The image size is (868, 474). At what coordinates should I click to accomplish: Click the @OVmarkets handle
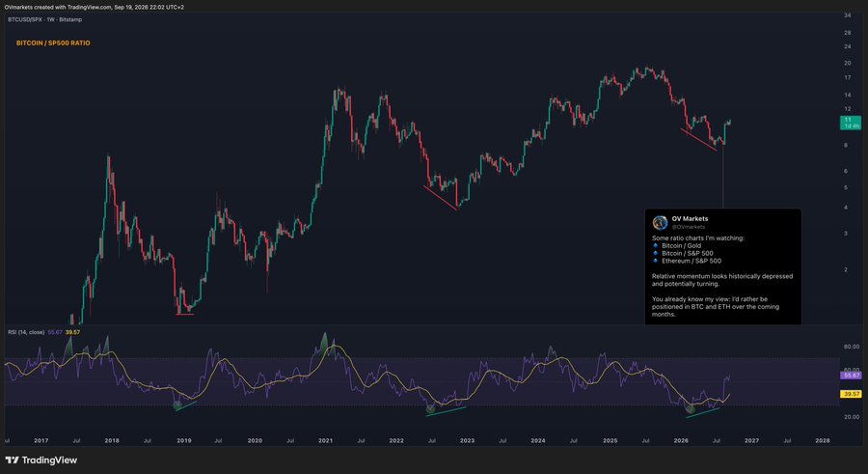(688, 227)
